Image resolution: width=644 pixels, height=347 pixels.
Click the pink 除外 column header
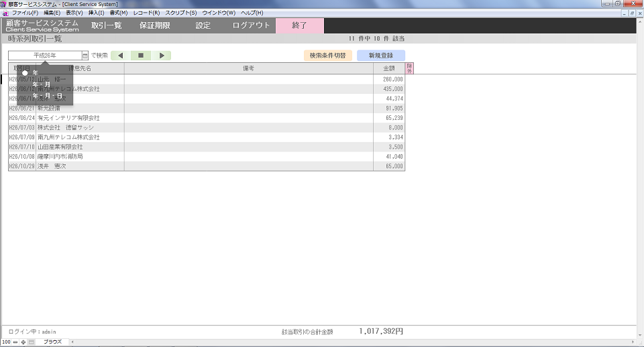point(409,68)
